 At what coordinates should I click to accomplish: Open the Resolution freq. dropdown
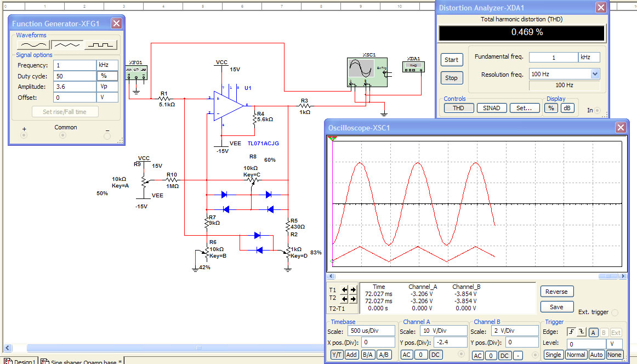[x=595, y=74]
